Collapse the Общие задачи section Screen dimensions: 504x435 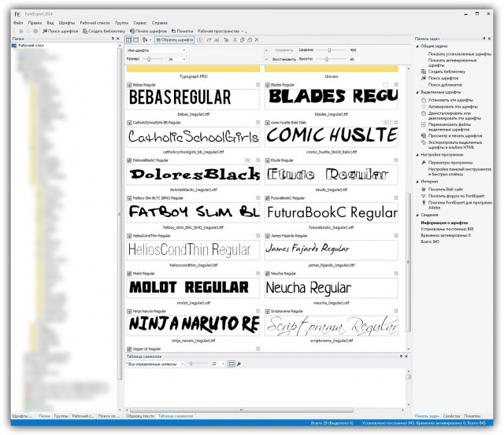click(417, 46)
